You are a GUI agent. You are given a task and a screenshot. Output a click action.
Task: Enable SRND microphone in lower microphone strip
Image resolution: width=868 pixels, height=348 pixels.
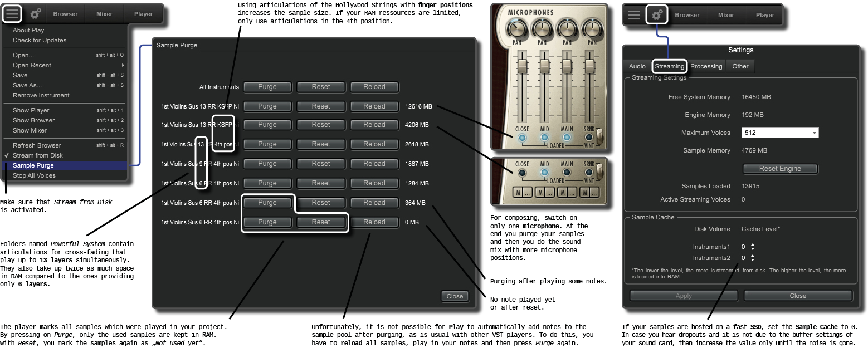click(589, 173)
